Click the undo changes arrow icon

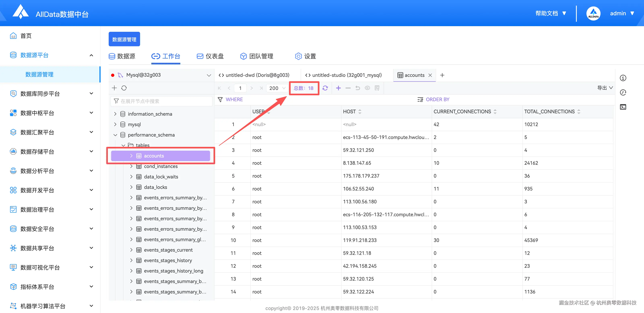pyautogui.click(x=357, y=88)
